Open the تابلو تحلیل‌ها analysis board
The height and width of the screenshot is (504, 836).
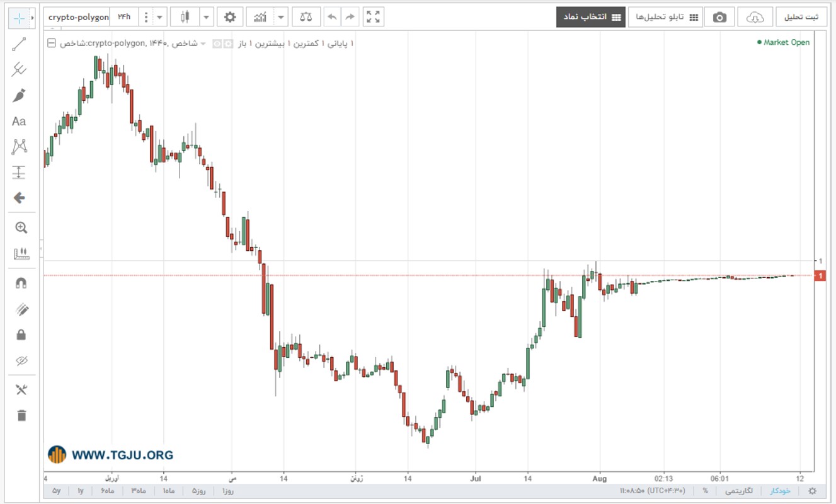[x=665, y=17]
